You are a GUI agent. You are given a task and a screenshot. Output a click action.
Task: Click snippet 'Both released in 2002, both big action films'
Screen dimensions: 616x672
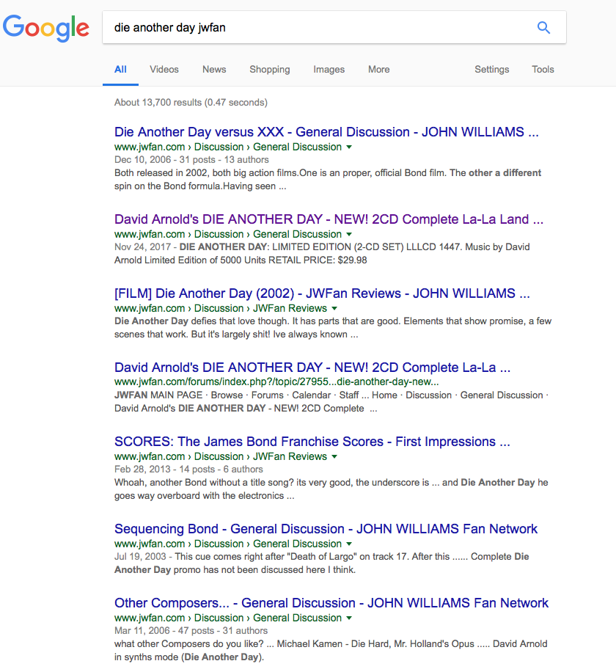(328, 180)
